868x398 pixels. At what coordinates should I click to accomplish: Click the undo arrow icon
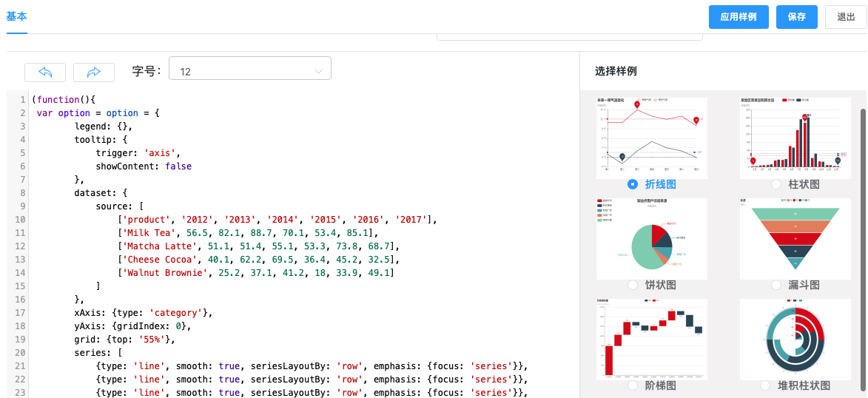pos(45,72)
